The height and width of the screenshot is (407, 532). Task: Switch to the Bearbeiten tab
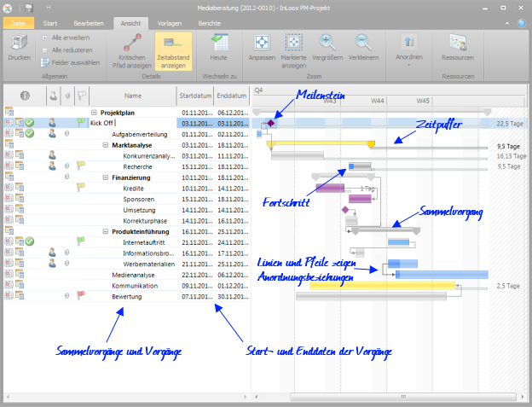[x=89, y=23]
